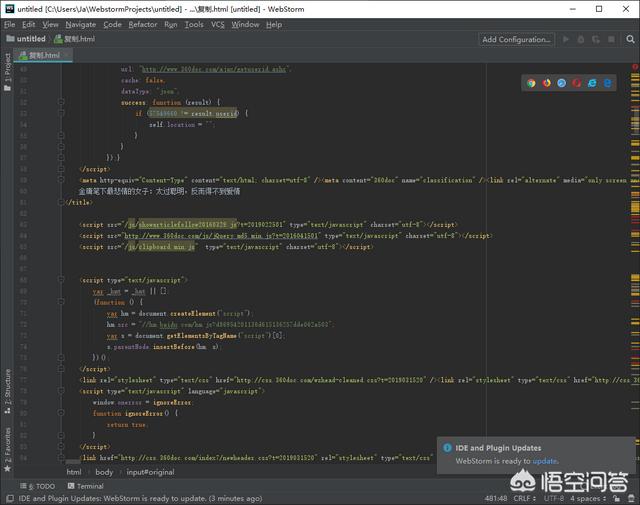Click 'body' in the editor breadcrumb

point(104,472)
